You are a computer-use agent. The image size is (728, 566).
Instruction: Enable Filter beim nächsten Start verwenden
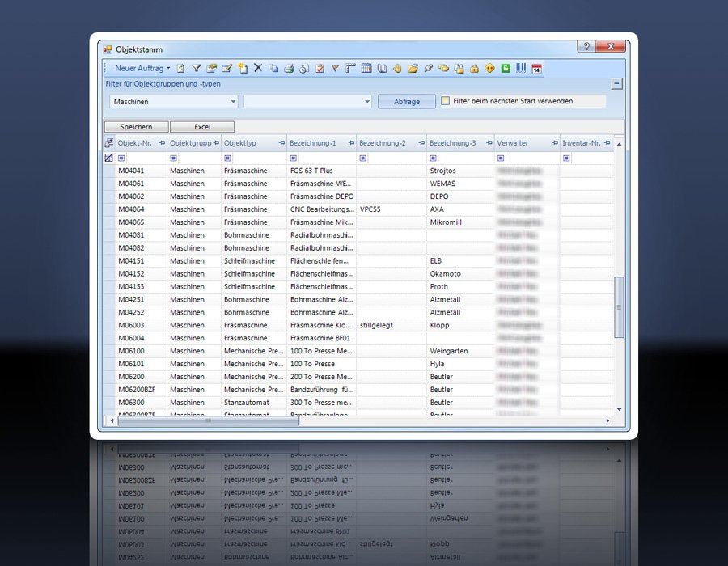[x=445, y=101]
